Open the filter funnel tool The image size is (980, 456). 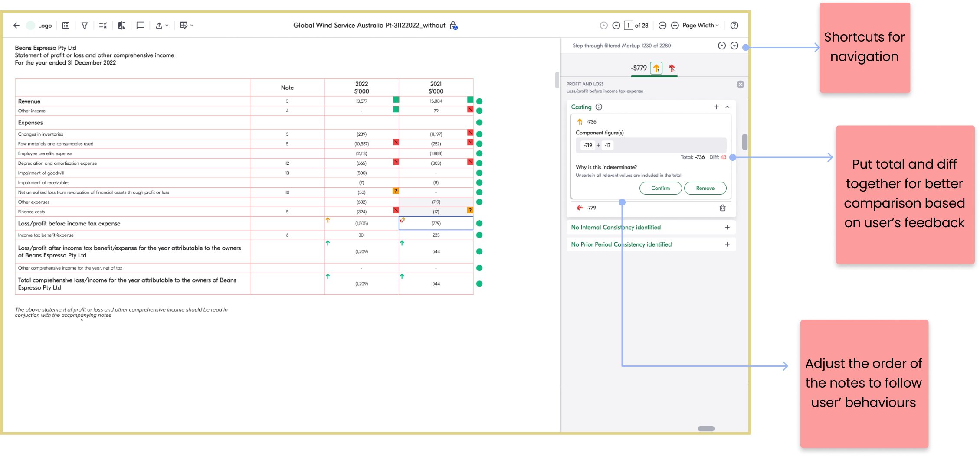[85, 26]
